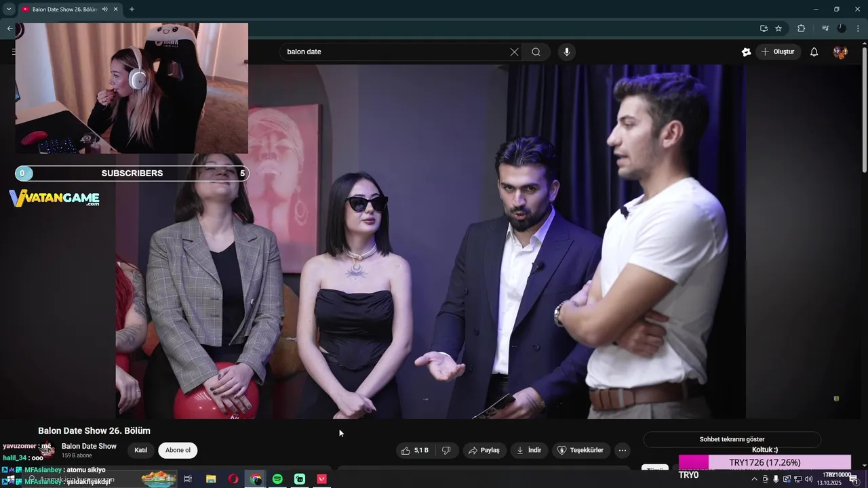Open the red Valorant taskbar icon
Image resolution: width=868 pixels, height=488 pixels.
coord(322,479)
